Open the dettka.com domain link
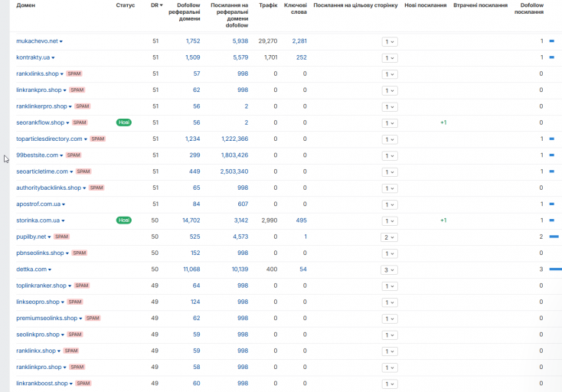This screenshot has height=392, width=562. click(31, 269)
